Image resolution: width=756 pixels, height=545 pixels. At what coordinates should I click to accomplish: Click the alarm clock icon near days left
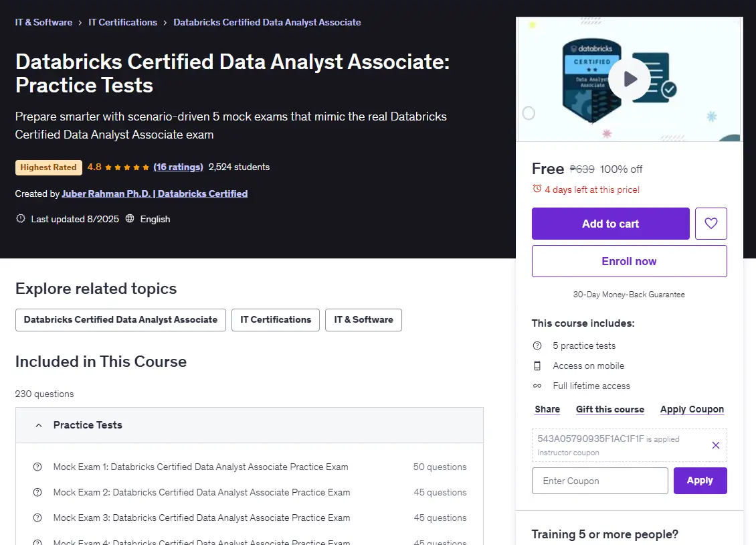coord(537,189)
